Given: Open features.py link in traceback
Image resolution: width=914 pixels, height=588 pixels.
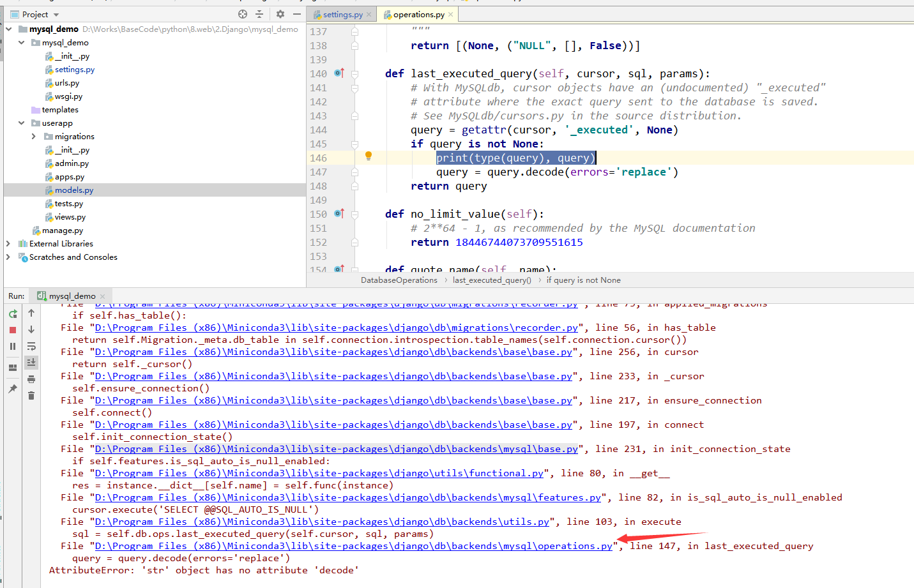Looking at the screenshot, I should click(x=348, y=497).
